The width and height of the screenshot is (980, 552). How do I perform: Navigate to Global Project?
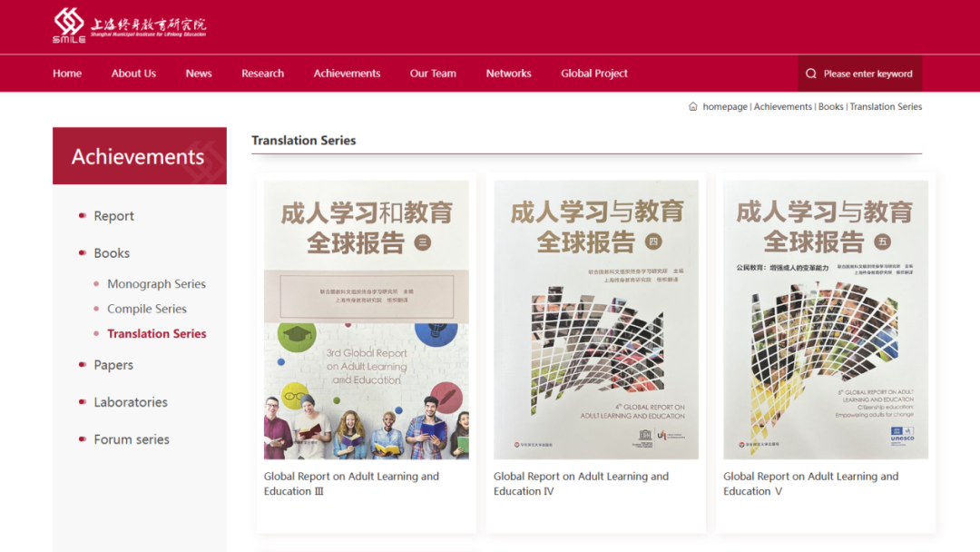593,74
